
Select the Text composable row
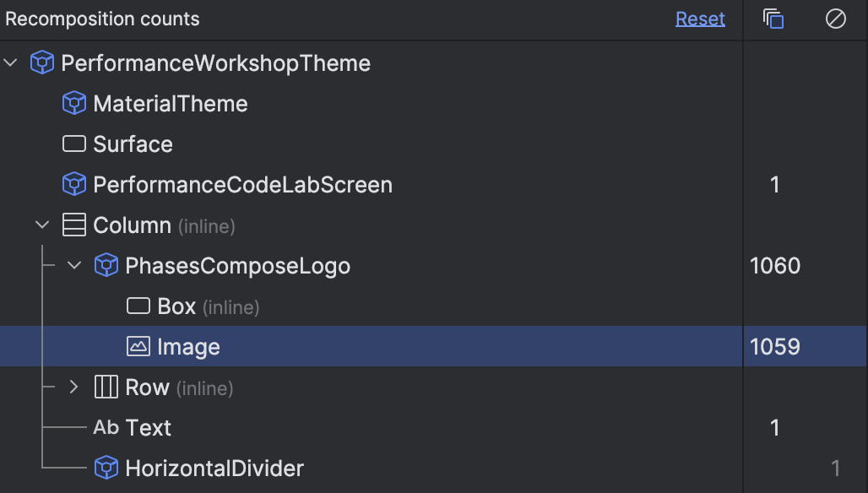(x=149, y=428)
